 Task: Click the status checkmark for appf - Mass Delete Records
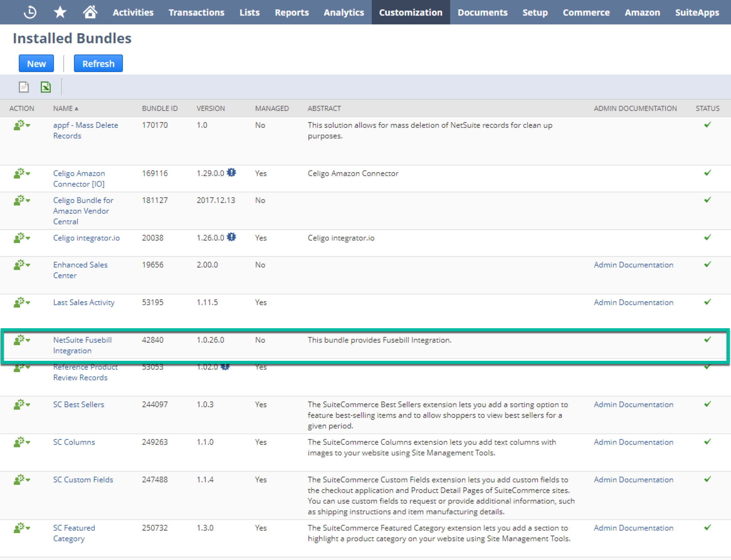707,125
